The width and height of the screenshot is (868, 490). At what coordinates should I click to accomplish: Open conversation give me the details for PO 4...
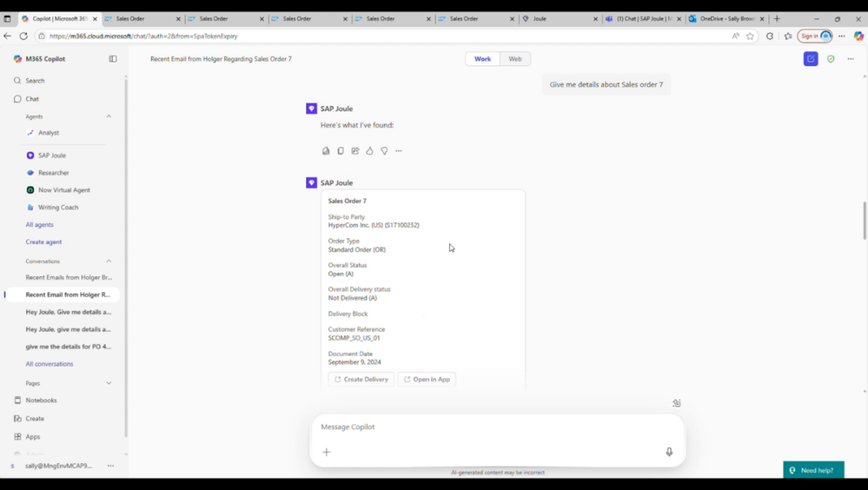coord(68,347)
